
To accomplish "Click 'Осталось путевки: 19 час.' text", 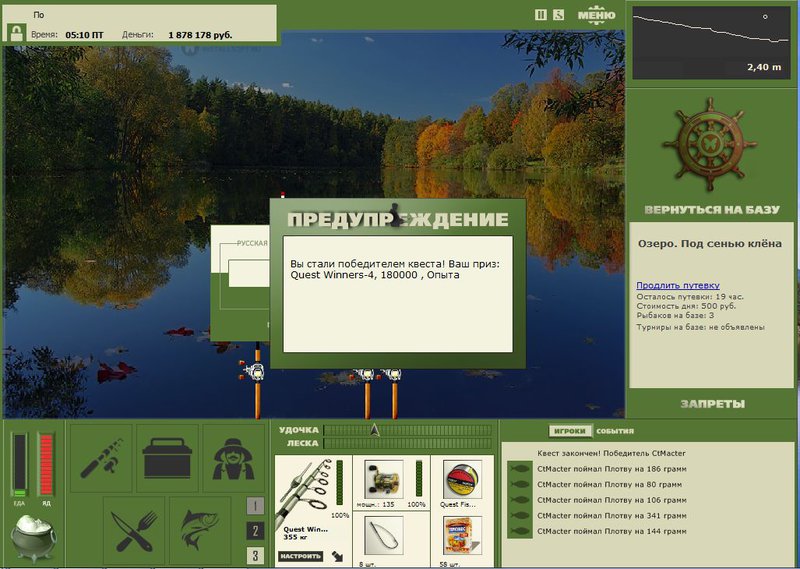I will coord(690,296).
